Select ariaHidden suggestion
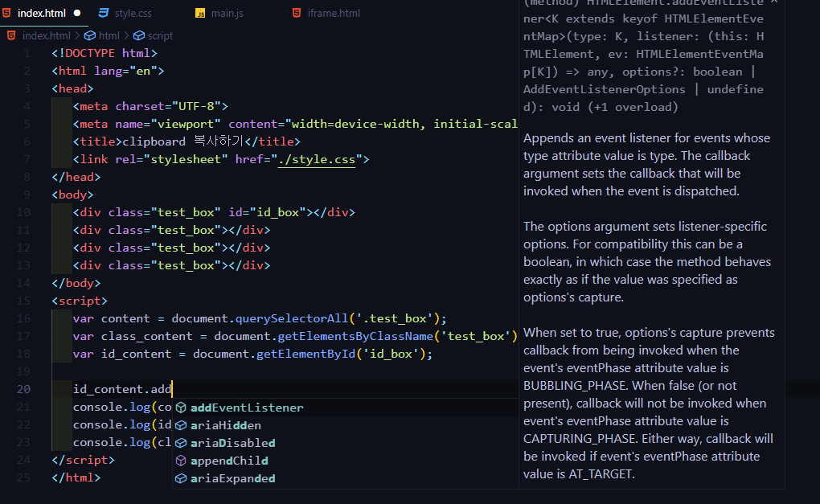 click(345, 425)
